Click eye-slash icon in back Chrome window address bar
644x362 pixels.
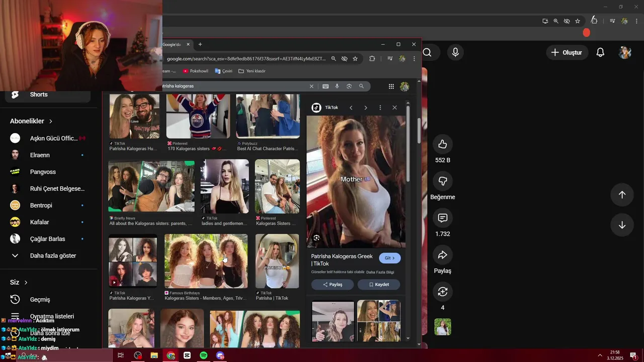(567, 21)
